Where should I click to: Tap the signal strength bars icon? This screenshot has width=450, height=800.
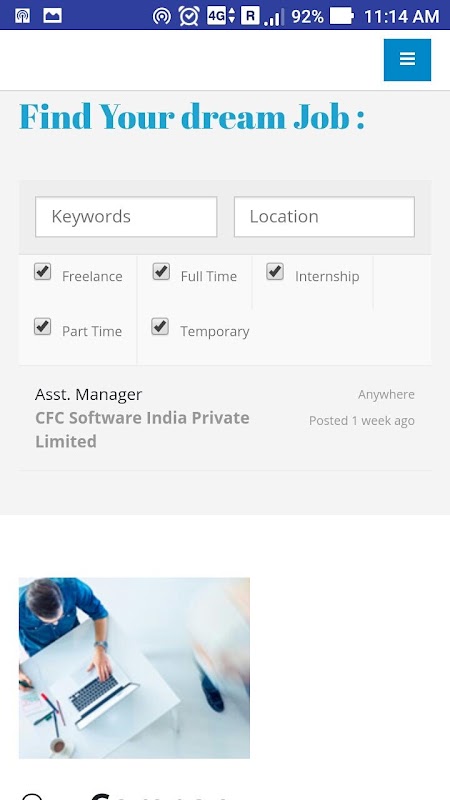[273, 17]
